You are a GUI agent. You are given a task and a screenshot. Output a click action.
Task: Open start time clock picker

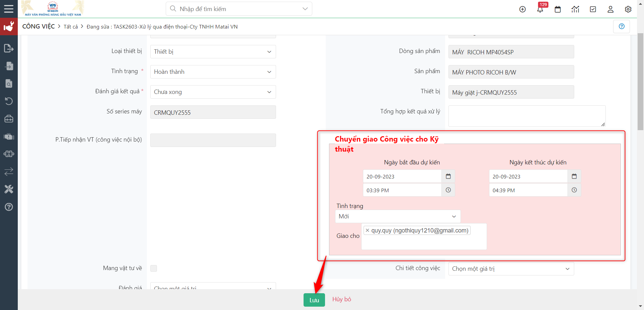point(448,190)
